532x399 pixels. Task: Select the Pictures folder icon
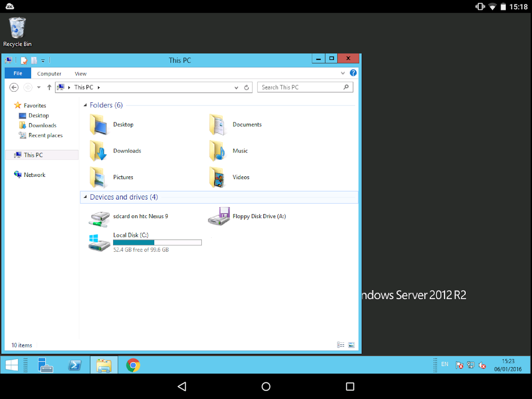click(x=98, y=177)
